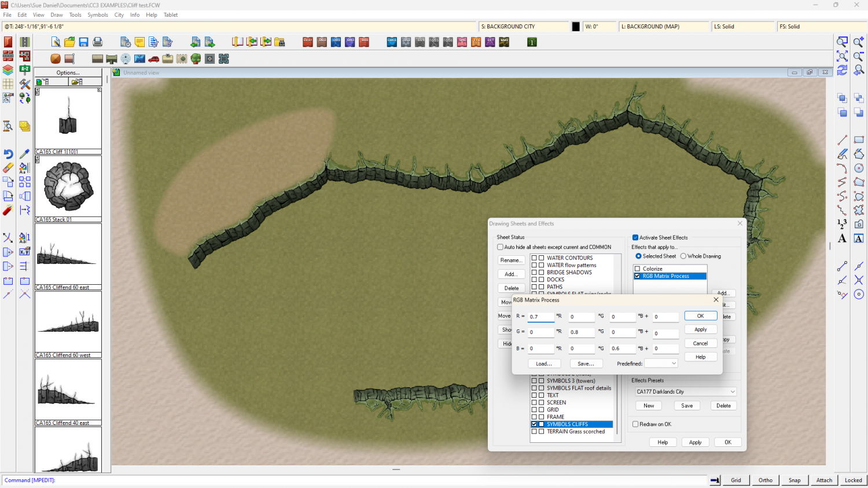Screen dimensions: 868x488
Task: Click the Zoom out minus magnifier
Action: coord(859,56)
